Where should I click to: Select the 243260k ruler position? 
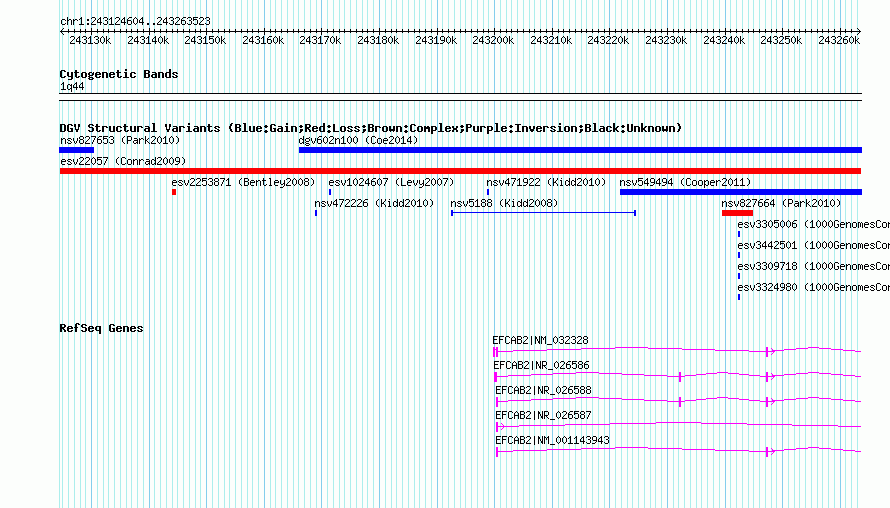pos(838,40)
